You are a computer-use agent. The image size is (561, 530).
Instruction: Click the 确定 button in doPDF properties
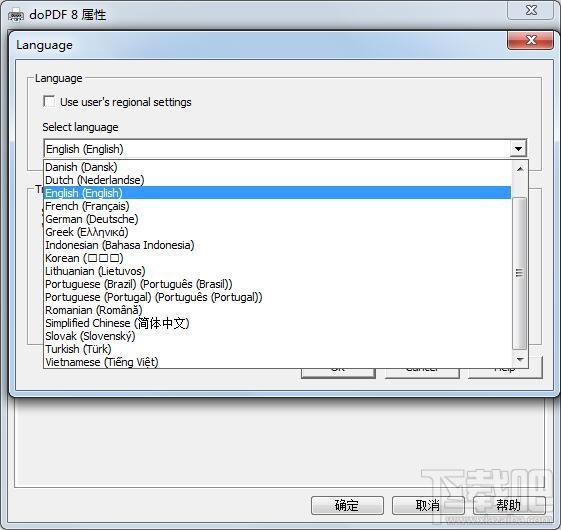click(x=347, y=505)
